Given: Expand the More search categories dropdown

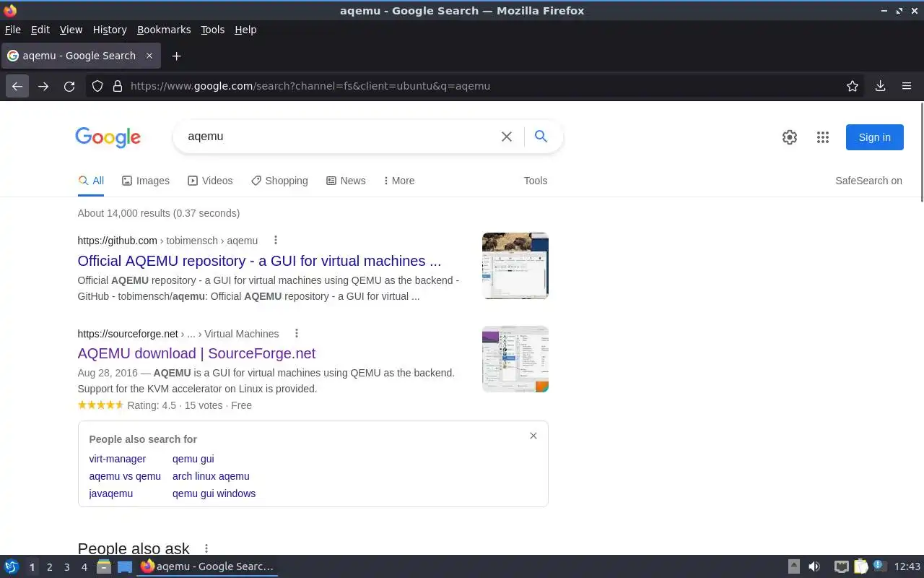Looking at the screenshot, I should pyautogui.click(x=399, y=181).
